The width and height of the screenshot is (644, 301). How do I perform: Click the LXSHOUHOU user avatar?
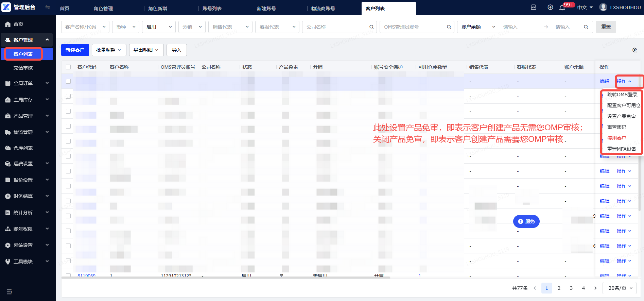pos(603,7)
